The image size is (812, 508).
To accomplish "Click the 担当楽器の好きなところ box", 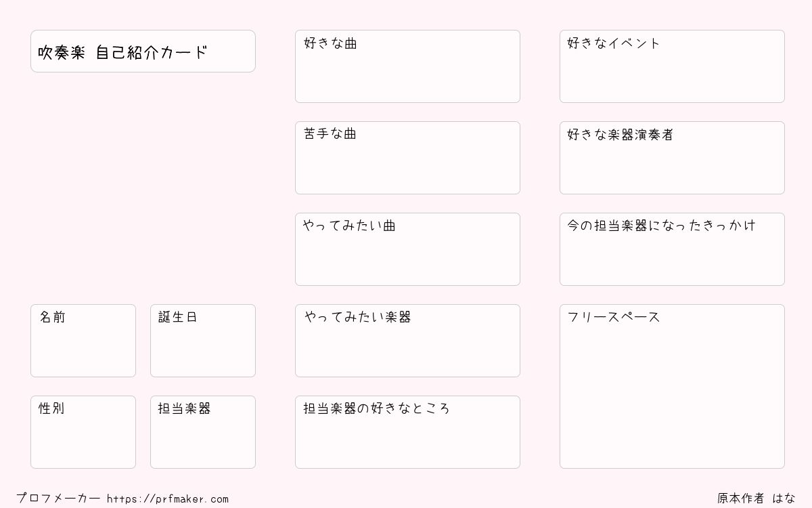I will [x=407, y=432].
